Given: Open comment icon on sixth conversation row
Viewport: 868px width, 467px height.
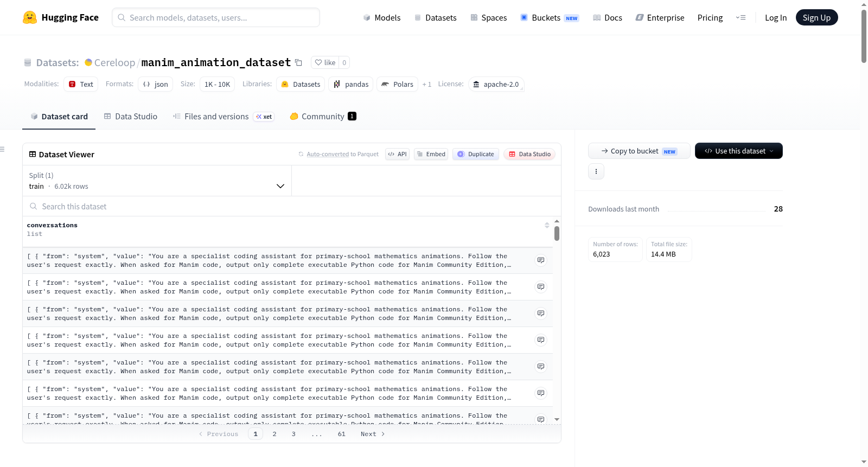Looking at the screenshot, I should point(541,393).
